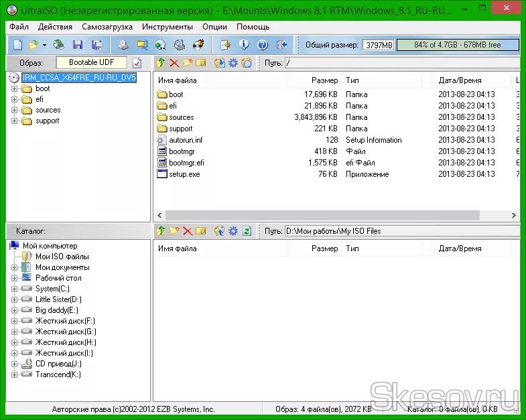This screenshot has width=526, height=420.
Task: Expand the sources folder in the image tree
Action: 15,111
